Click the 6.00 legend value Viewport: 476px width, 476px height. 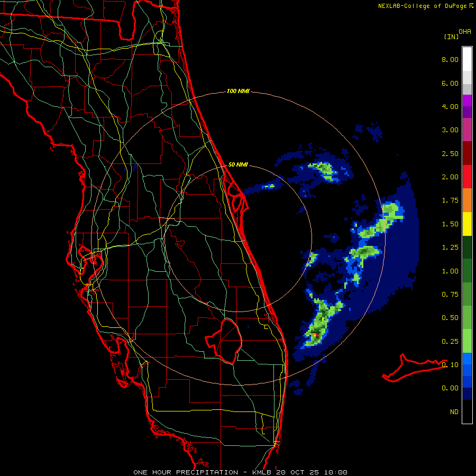click(450, 83)
